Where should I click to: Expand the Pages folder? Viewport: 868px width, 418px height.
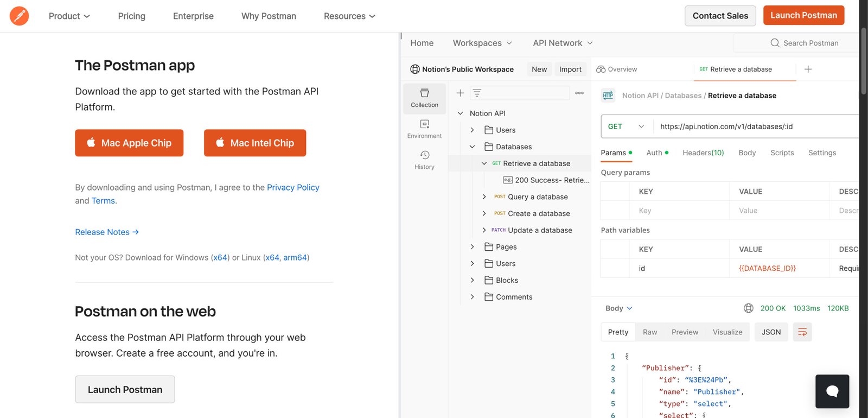[x=473, y=247]
